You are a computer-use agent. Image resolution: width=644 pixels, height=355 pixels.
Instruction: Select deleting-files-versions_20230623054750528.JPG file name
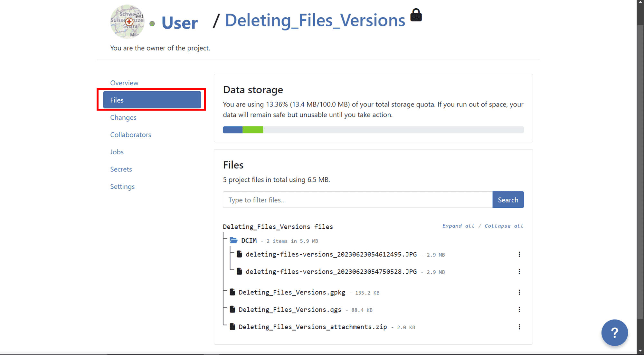coord(331,272)
